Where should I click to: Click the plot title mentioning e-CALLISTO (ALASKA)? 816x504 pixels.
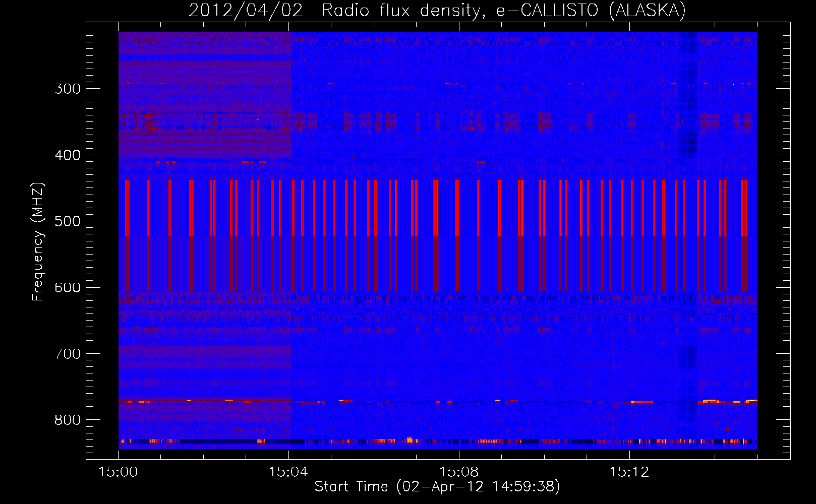pos(437,10)
